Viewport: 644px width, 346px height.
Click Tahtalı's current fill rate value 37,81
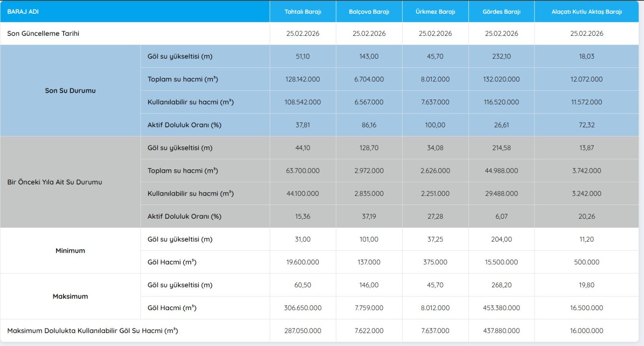303,125
